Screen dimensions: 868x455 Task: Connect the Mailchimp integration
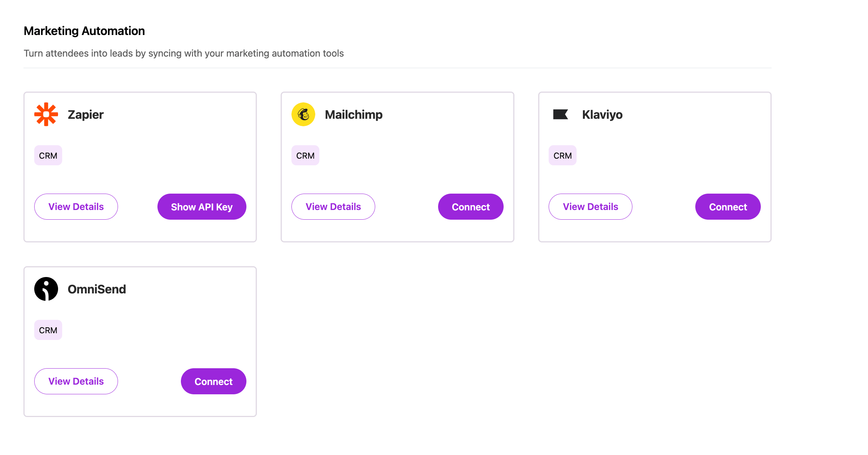point(471,207)
